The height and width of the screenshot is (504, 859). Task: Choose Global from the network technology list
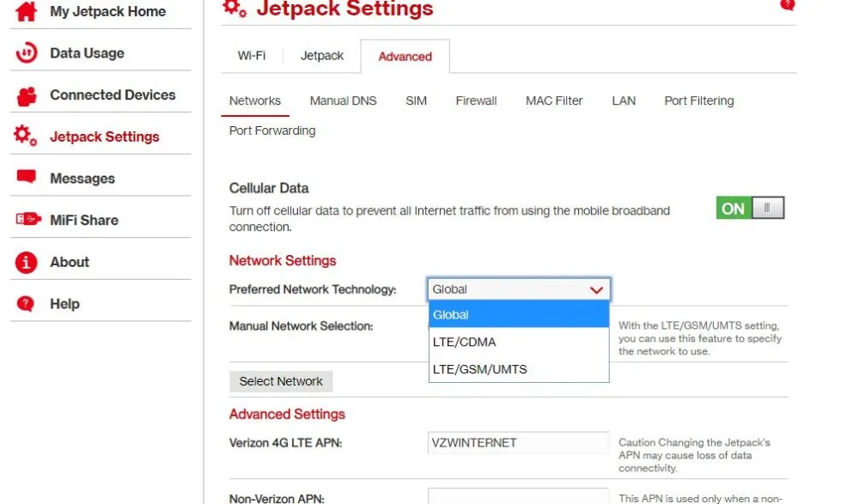[519, 314]
